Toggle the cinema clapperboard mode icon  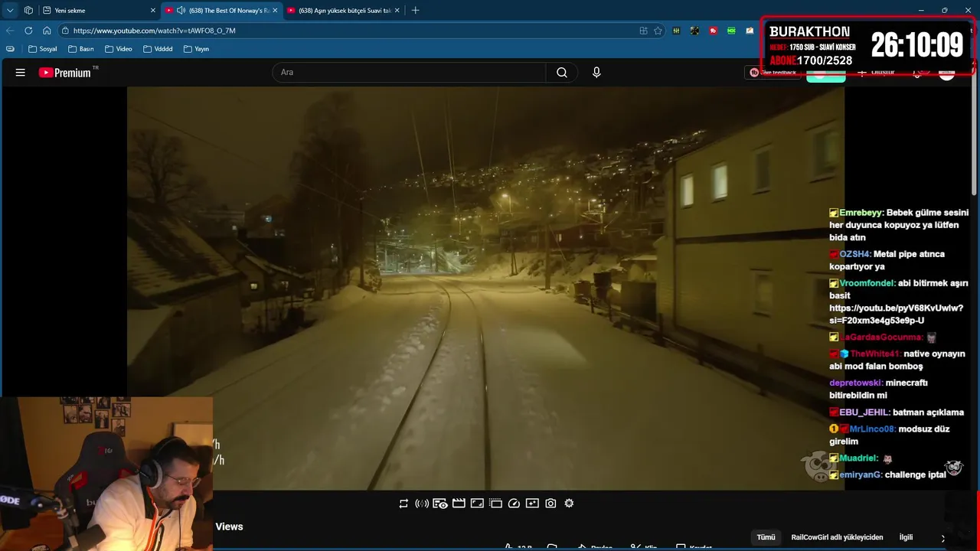pyautogui.click(x=459, y=504)
